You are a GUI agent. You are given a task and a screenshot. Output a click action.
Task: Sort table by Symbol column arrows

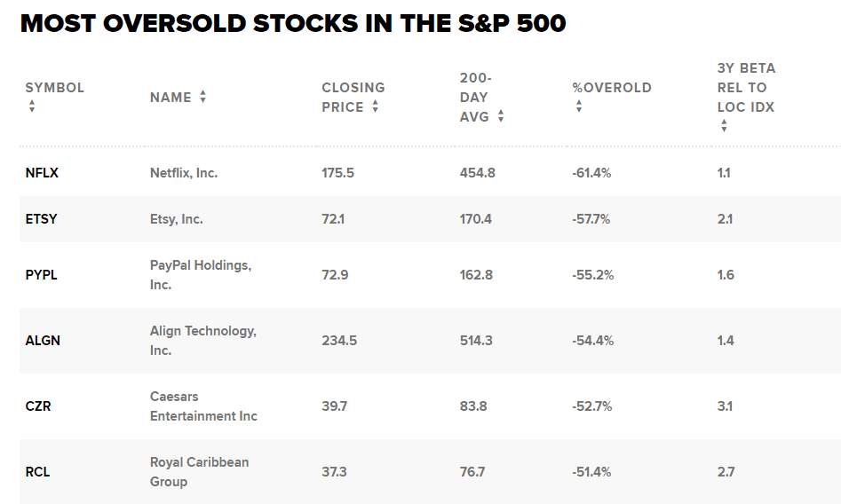point(32,106)
